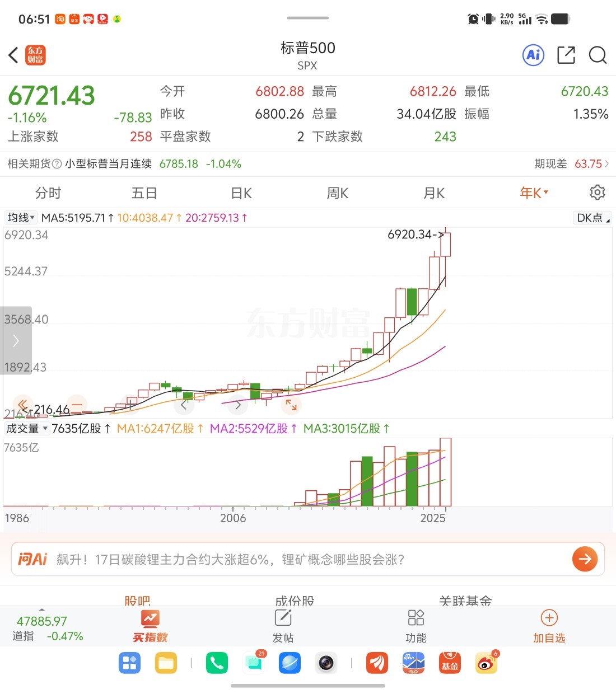Tap the zoom-in plus chart control
Viewport: 616px width, 694px height.
coord(130,404)
